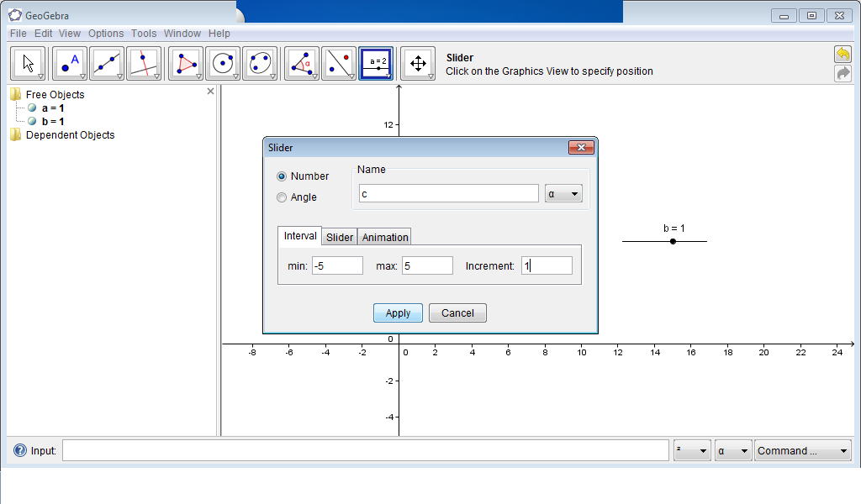Screen dimensions: 861x504
Task: Click the min value field
Action: [x=337, y=266]
